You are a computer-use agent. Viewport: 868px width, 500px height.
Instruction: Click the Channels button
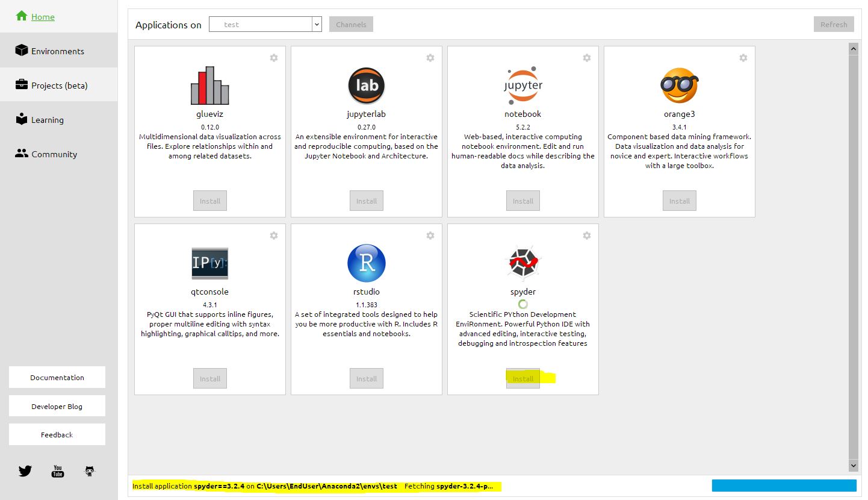pos(352,24)
